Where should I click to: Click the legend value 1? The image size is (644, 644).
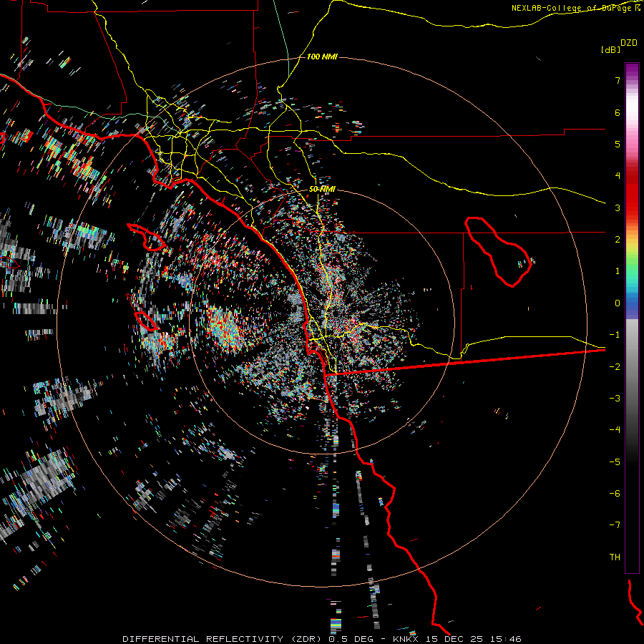pyautogui.click(x=617, y=271)
